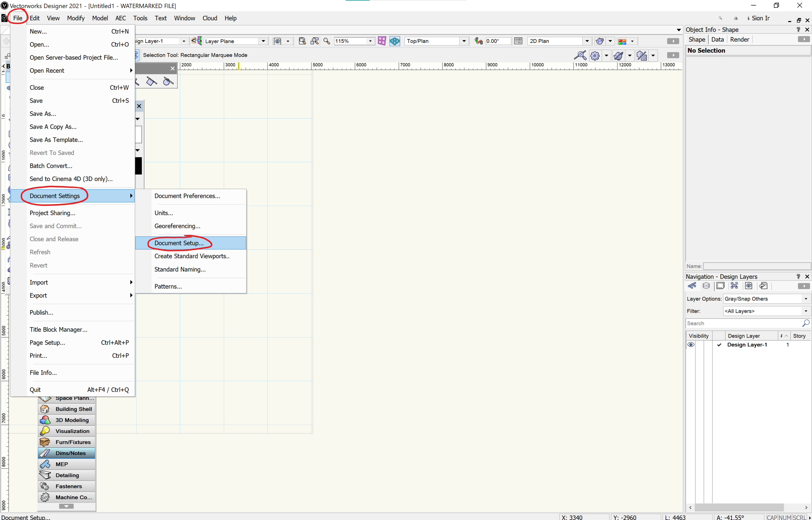Select the 3D Modeling tool set
This screenshot has height=520, width=812.
(67, 420)
